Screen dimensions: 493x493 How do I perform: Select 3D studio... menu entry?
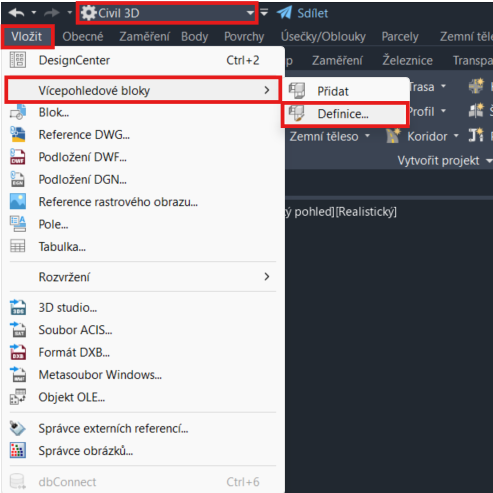(x=143, y=307)
